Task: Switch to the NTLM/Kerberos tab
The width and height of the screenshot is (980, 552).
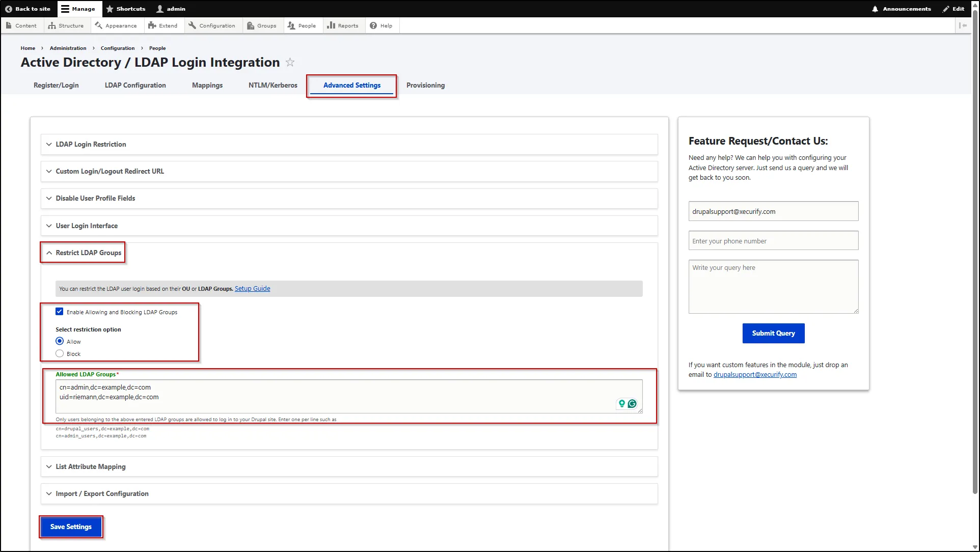Action: 273,85
